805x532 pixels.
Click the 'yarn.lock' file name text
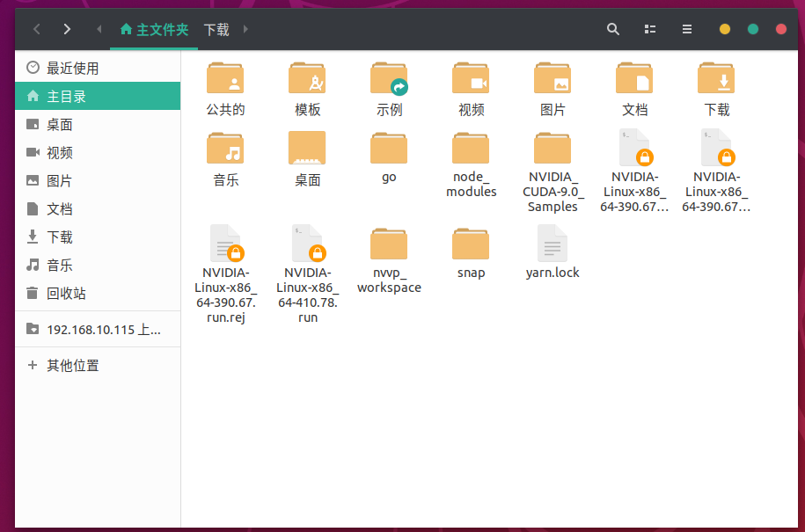pos(553,273)
